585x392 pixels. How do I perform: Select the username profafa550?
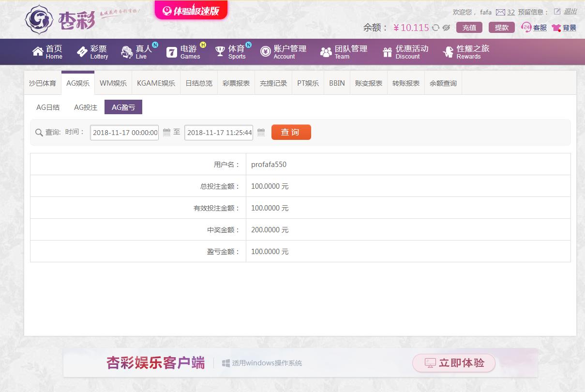tap(269, 165)
